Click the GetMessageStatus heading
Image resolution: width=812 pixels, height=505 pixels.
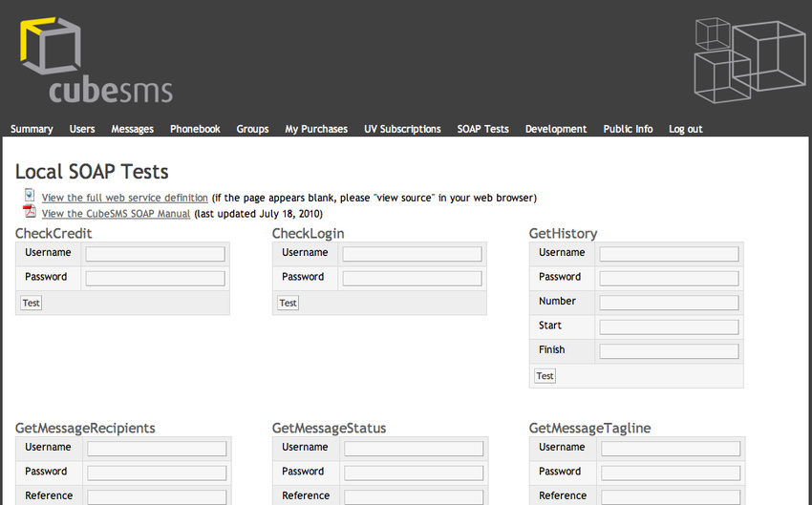point(329,428)
